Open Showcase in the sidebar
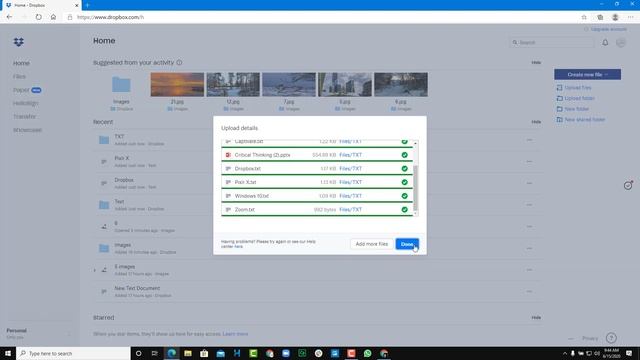The width and height of the screenshot is (640, 360). click(x=27, y=130)
